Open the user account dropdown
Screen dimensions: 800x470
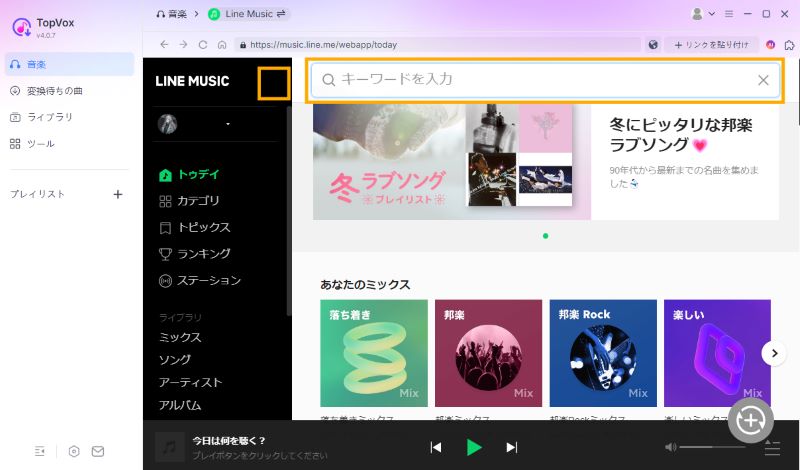[703, 14]
